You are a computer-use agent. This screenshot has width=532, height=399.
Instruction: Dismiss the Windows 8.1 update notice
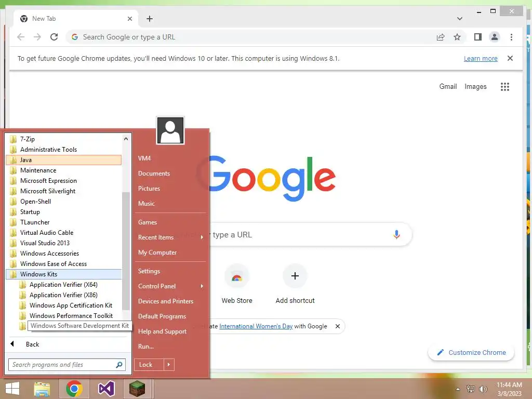(510, 58)
